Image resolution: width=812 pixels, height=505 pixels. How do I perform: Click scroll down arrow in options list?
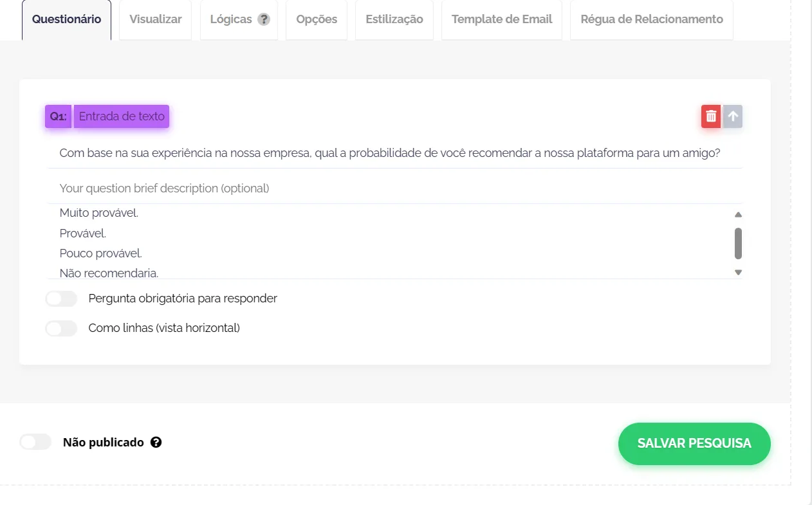point(739,273)
